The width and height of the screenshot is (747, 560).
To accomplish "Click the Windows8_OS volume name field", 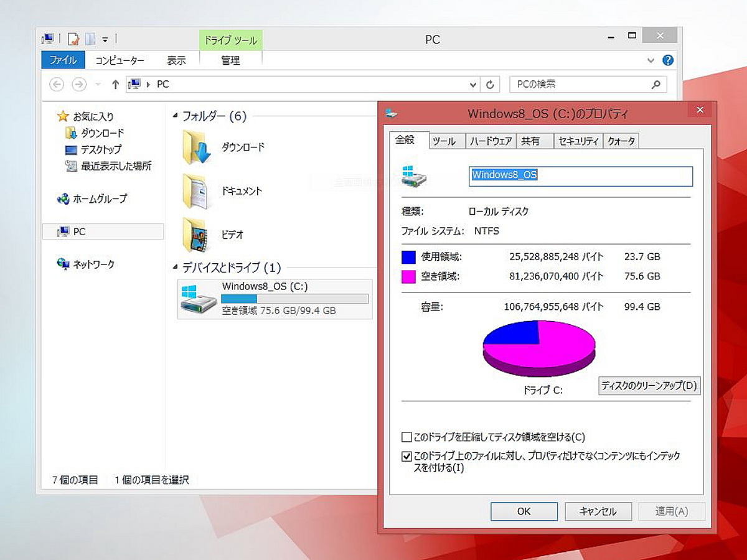I will 580,175.
